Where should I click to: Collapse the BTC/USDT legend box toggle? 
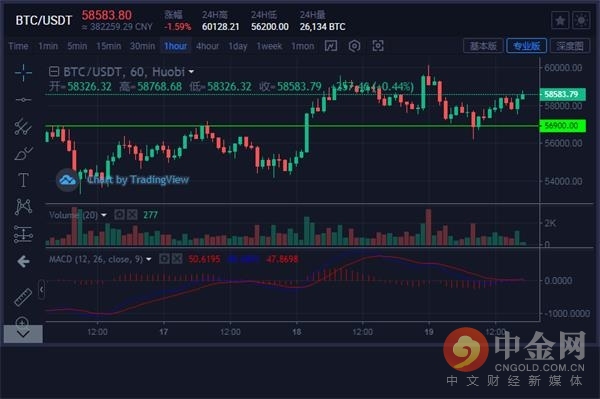pos(54,72)
